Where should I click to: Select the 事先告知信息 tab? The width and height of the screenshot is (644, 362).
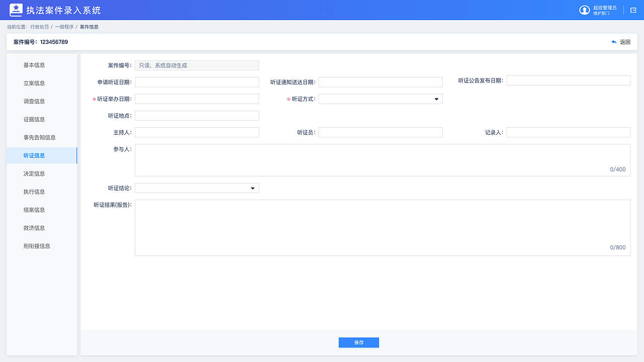42,137
